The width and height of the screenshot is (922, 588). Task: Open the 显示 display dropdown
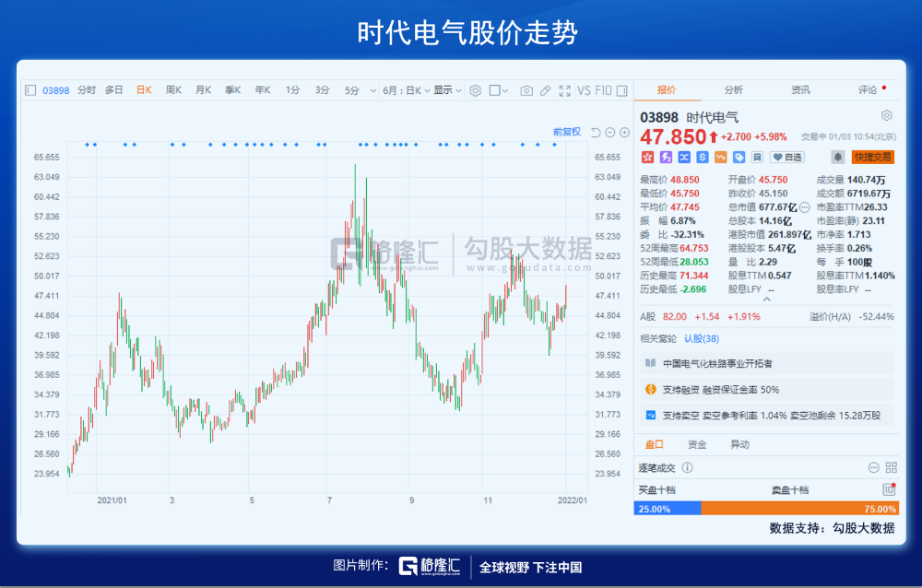[447, 90]
